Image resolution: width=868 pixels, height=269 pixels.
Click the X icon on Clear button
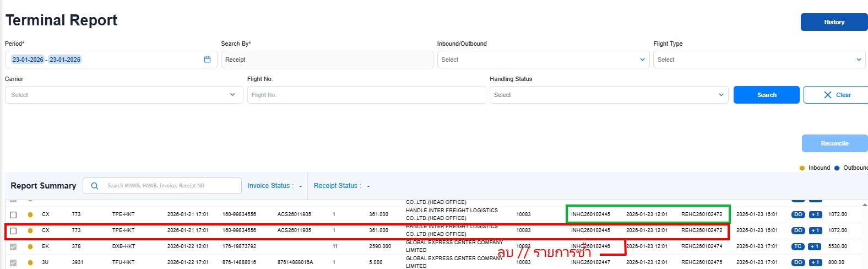pos(827,95)
